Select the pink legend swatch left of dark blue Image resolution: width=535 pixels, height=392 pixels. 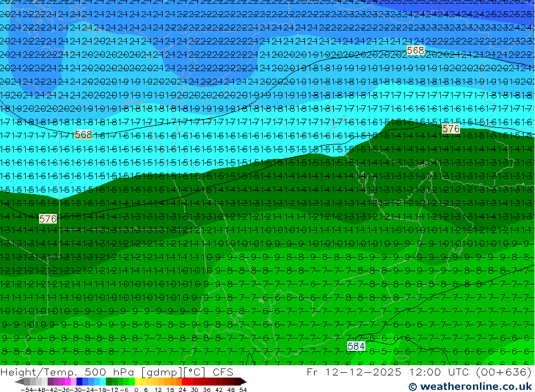[73, 381]
